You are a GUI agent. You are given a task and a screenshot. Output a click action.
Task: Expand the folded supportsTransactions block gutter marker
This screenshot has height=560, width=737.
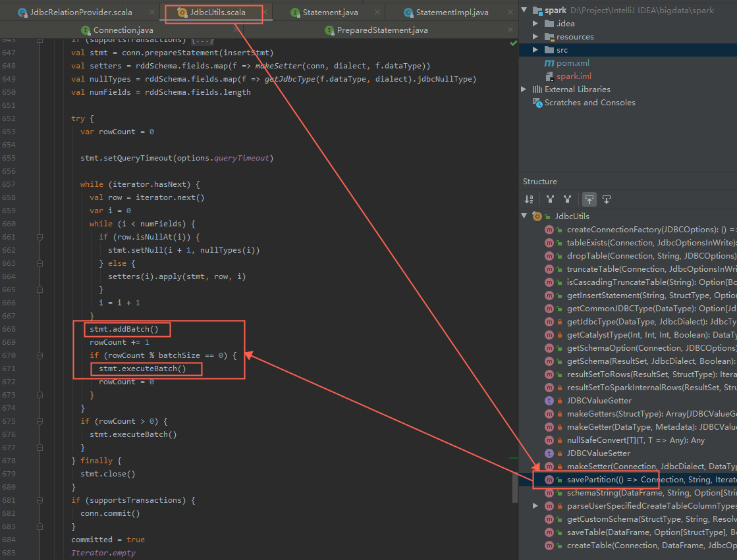tap(40, 40)
